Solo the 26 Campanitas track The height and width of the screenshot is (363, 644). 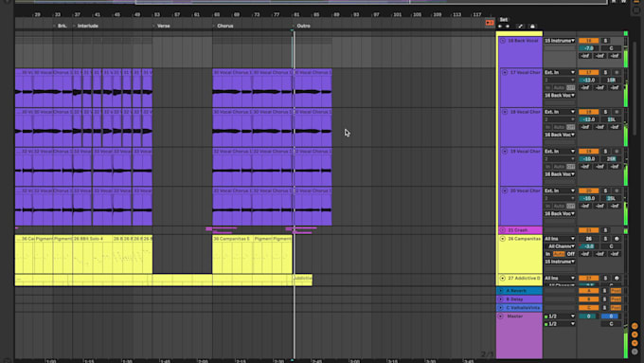point(605,239)
